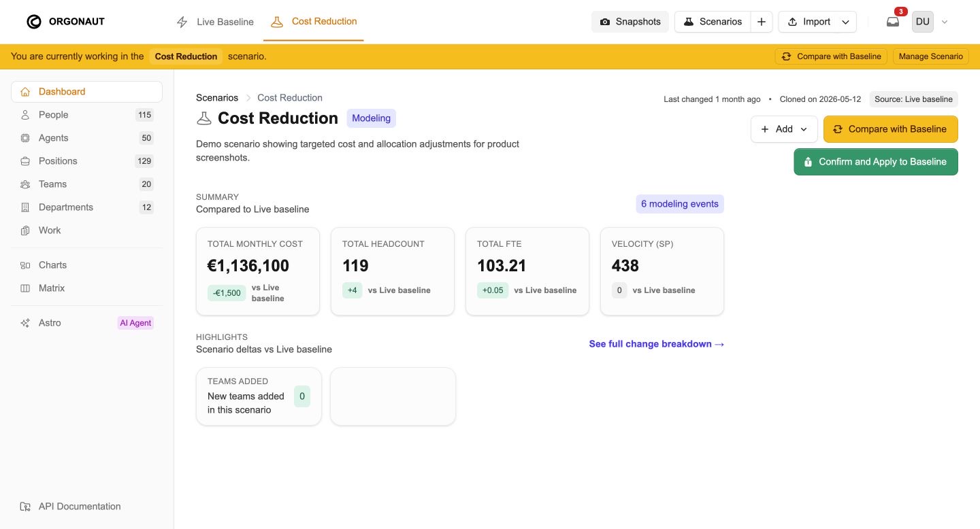The image size is (980, 529).
Task: Add a new scenario with plus icon
Action: click(762, 22)
